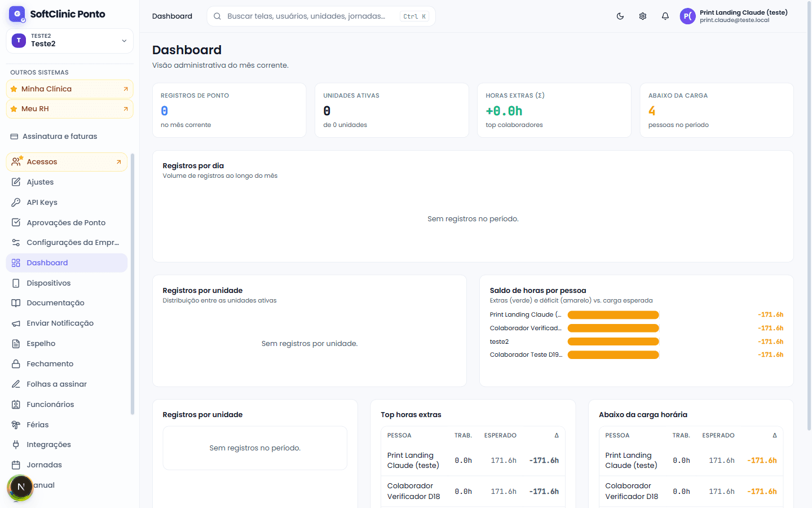Open settings gear icon in top bar
Screen dimensions: 812x508
pos(643,16)
